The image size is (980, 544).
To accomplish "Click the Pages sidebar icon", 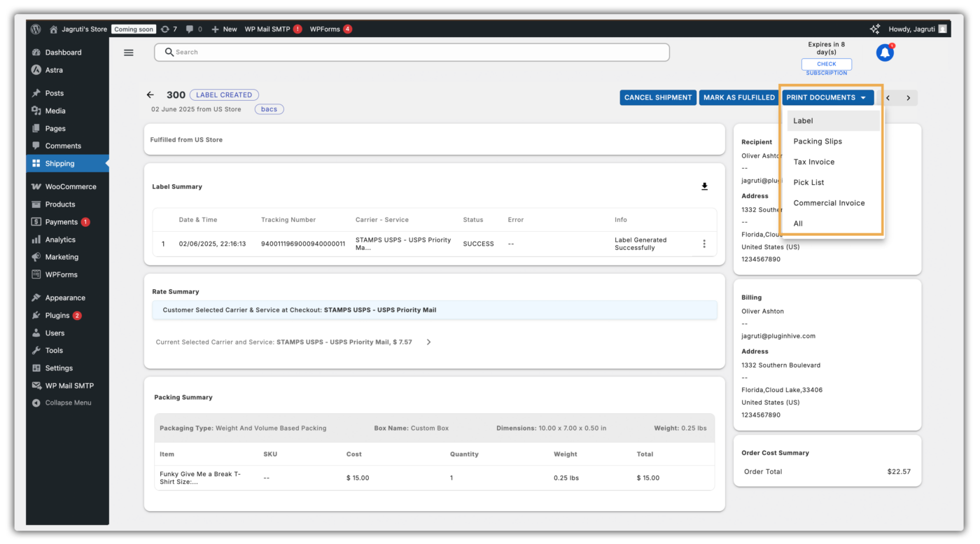I will 36,128.
